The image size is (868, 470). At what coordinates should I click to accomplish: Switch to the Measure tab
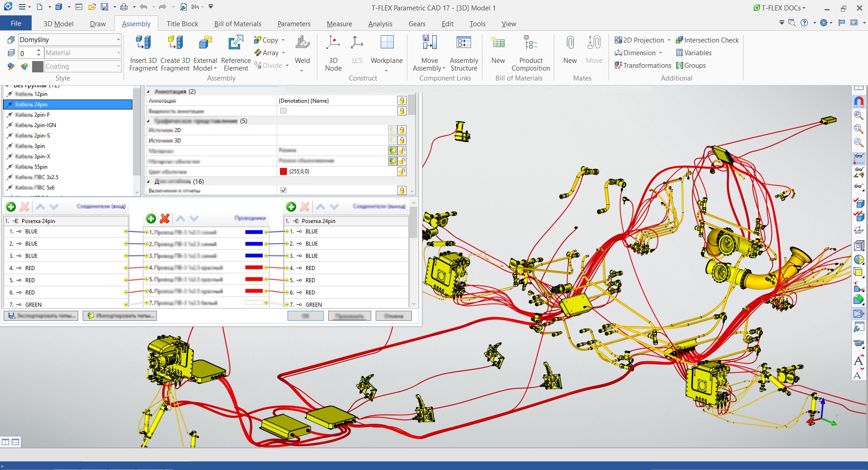(339, 24)
